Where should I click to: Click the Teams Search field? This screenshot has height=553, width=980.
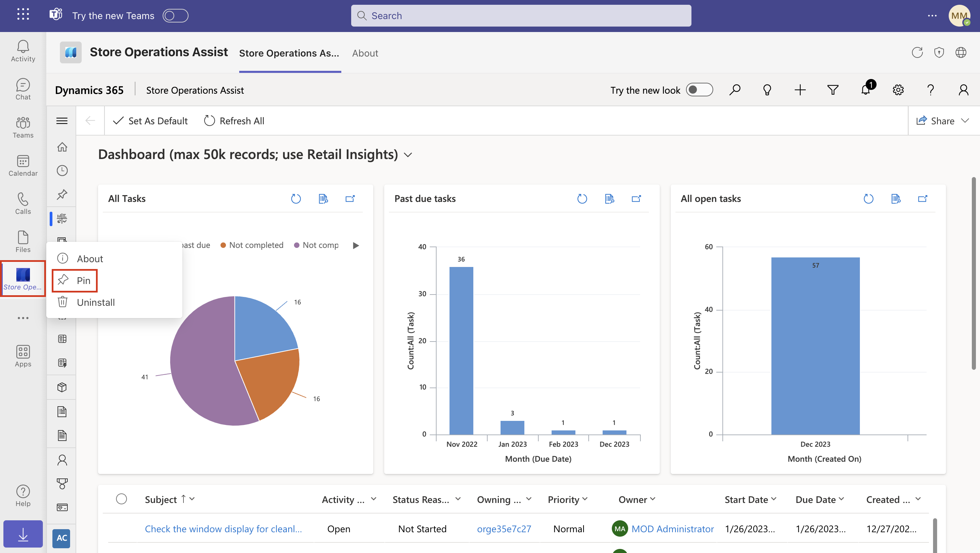pyautogui.click(x=521, y=16)
